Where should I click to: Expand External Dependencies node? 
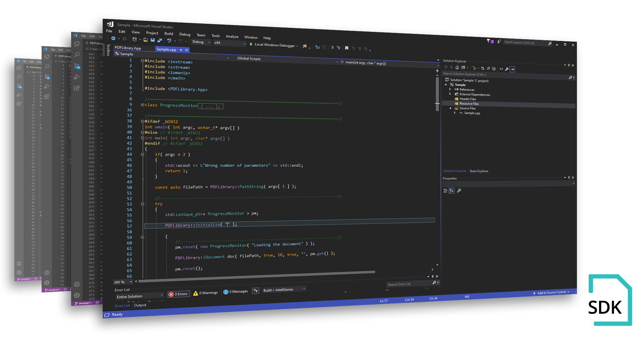pos(450,94)
